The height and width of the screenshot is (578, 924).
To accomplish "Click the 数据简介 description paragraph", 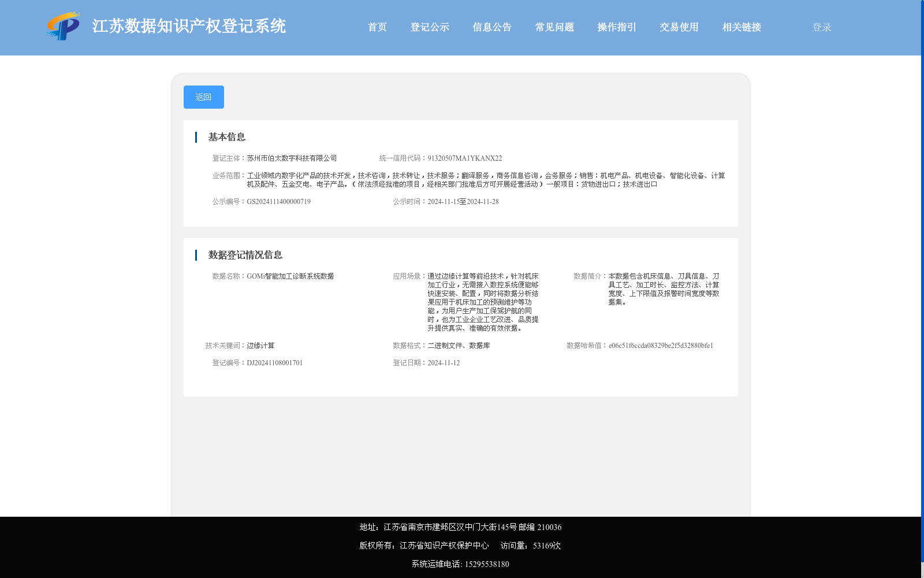I will coord(664,289).
